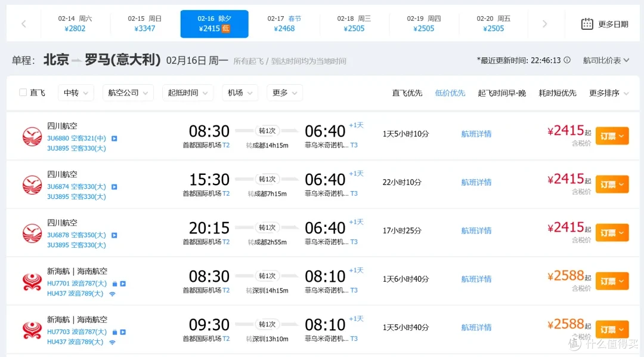
Task: Select the 02-20 周五 date tab
Action: click(494, 24)
